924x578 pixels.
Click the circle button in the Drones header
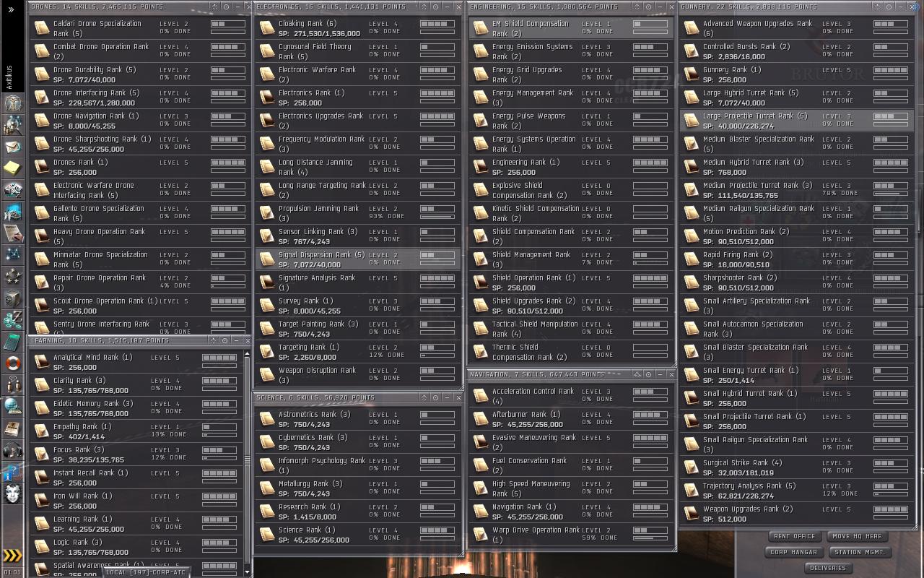(226, 7)
